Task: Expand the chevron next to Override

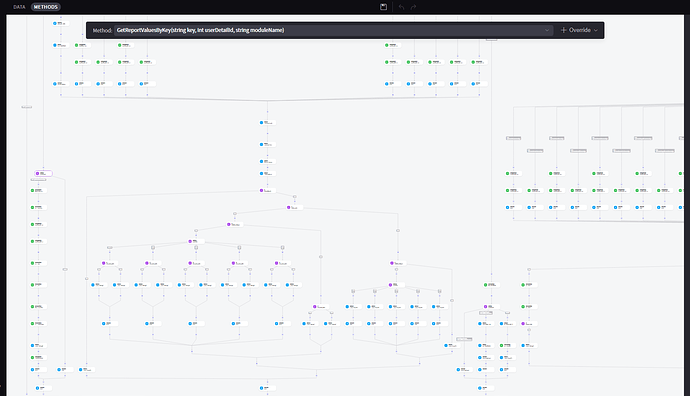Action: coord(596,30)
